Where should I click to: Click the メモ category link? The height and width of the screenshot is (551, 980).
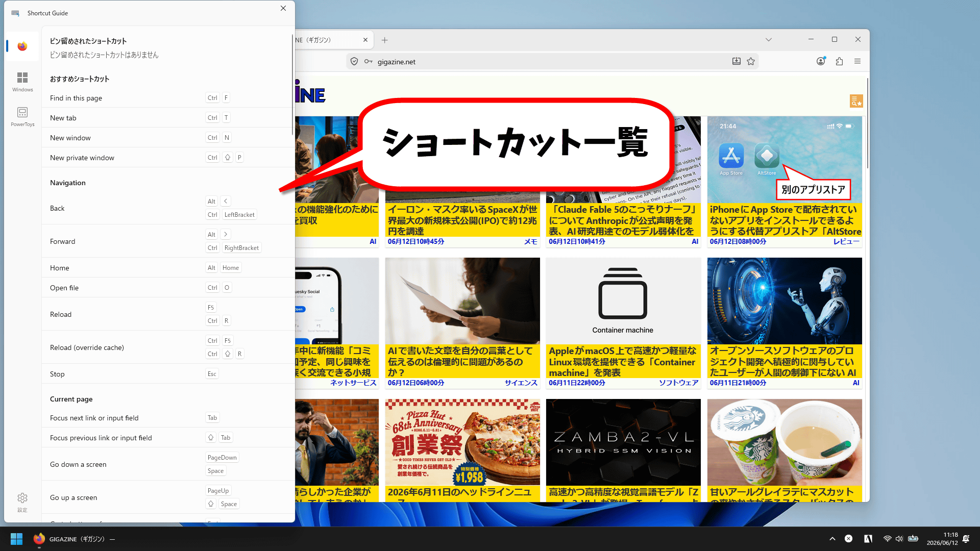pos(531,241)
